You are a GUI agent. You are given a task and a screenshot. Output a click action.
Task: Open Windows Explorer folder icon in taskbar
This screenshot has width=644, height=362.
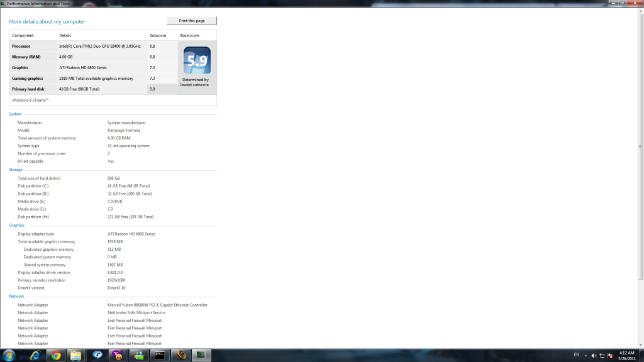[x=76, y=355]
